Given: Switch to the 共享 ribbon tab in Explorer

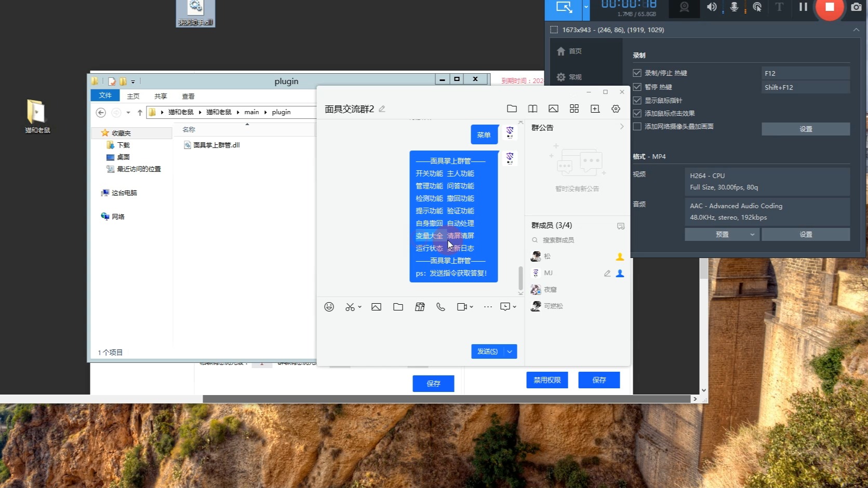Looking at the screenshot, I should coord(161,96).
